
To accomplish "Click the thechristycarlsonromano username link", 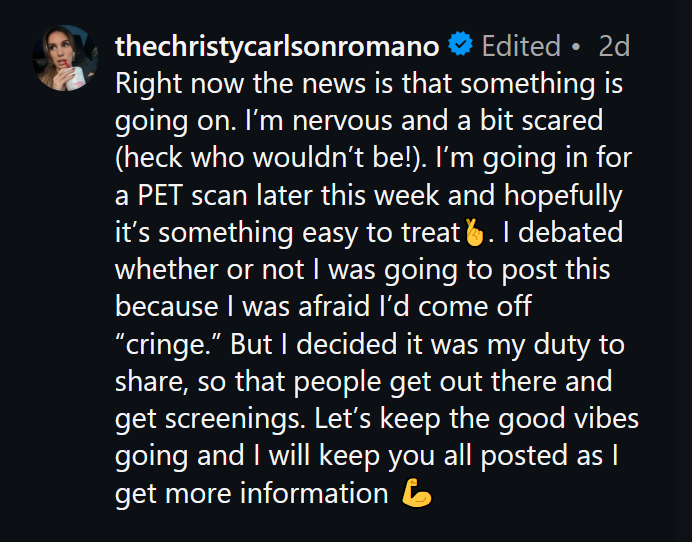I will coord(277,46).
